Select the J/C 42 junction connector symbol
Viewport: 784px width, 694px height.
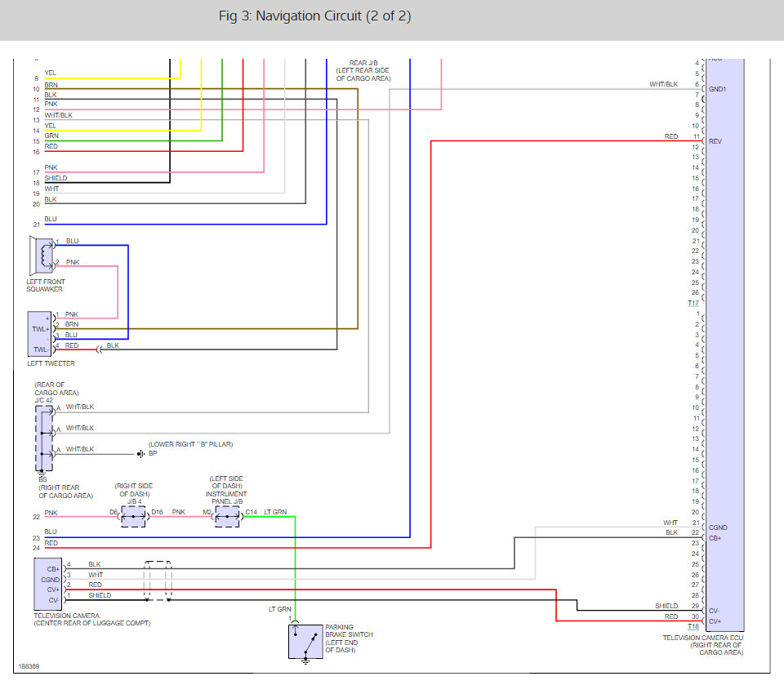(44, 438)
